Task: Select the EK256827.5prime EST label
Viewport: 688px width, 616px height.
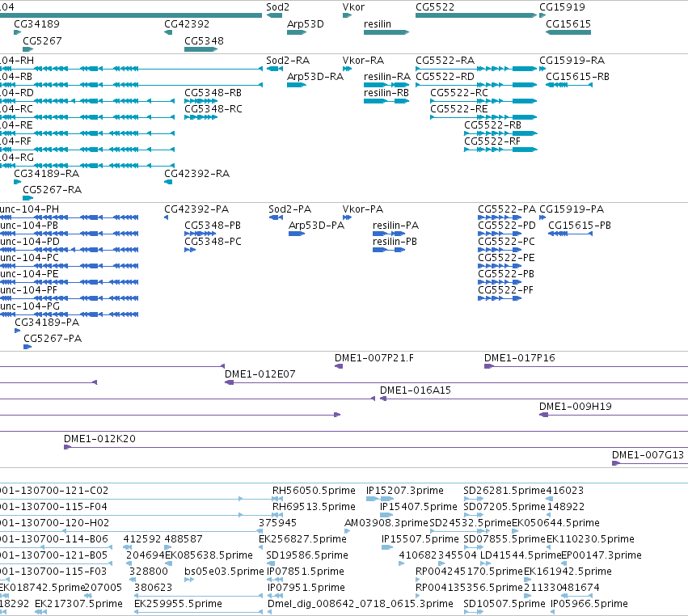Action: click(302, 538)
